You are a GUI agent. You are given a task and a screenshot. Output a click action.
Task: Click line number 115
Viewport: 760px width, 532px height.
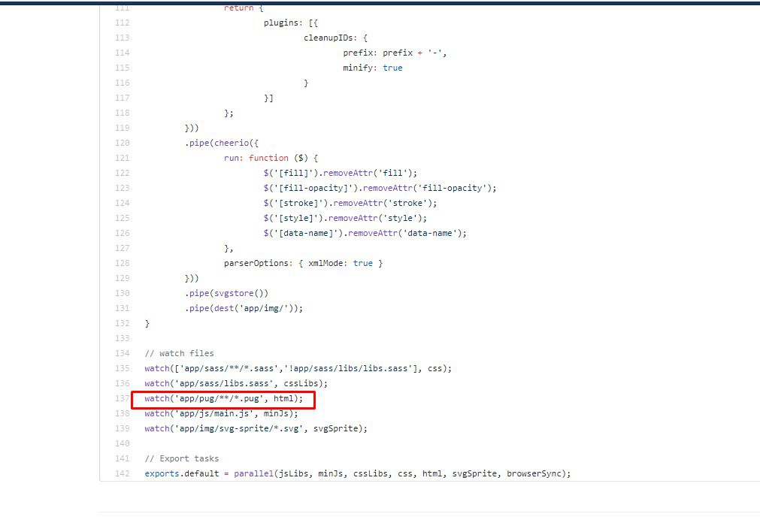[x=122, y=68]
